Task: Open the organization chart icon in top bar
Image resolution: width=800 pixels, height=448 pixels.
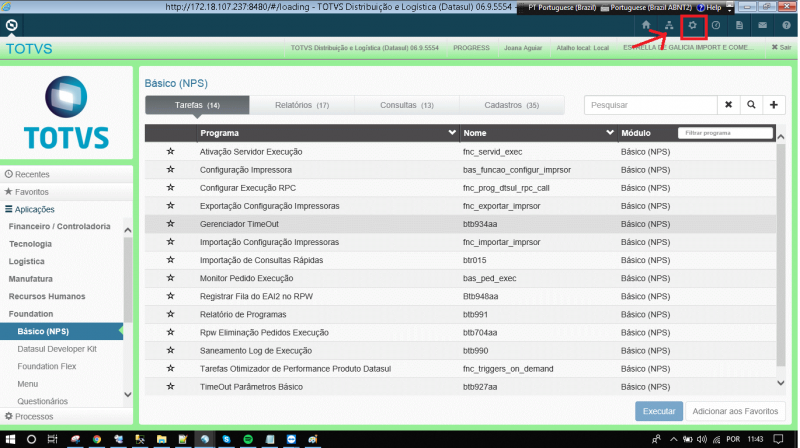Action: click(669, 25)
